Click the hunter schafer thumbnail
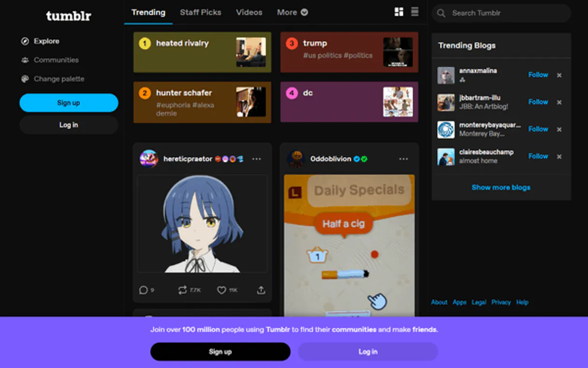This screenshot has width=588, height=368. coord(251,102)
